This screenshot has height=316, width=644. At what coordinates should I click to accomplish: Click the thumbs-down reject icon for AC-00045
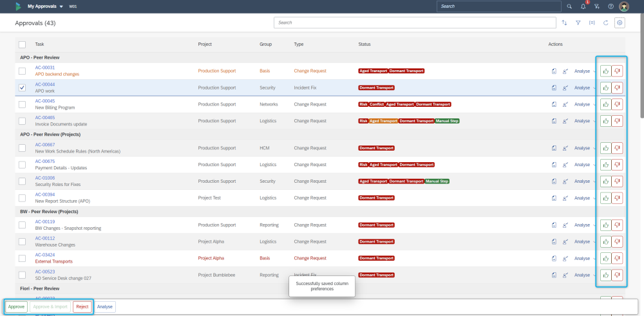(617, 104)
